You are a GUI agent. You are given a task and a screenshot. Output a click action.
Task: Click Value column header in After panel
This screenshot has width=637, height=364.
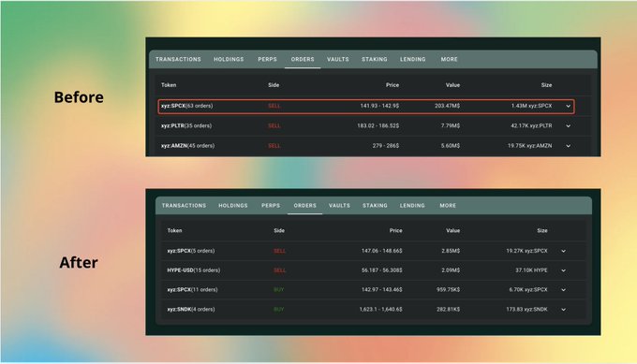[453, 230]
